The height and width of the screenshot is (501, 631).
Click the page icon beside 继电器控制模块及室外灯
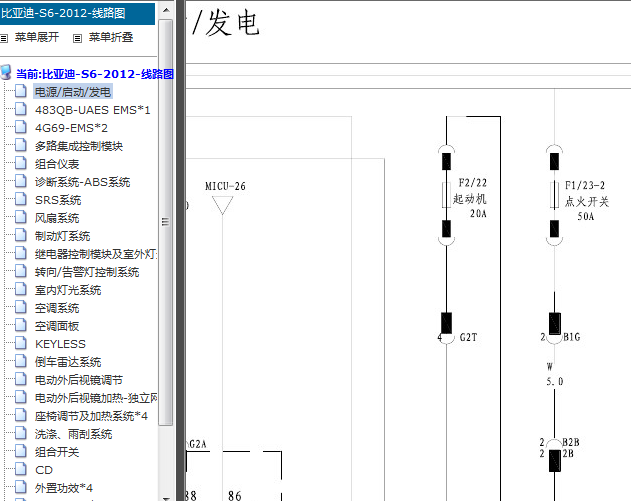(x=21, y=253)
